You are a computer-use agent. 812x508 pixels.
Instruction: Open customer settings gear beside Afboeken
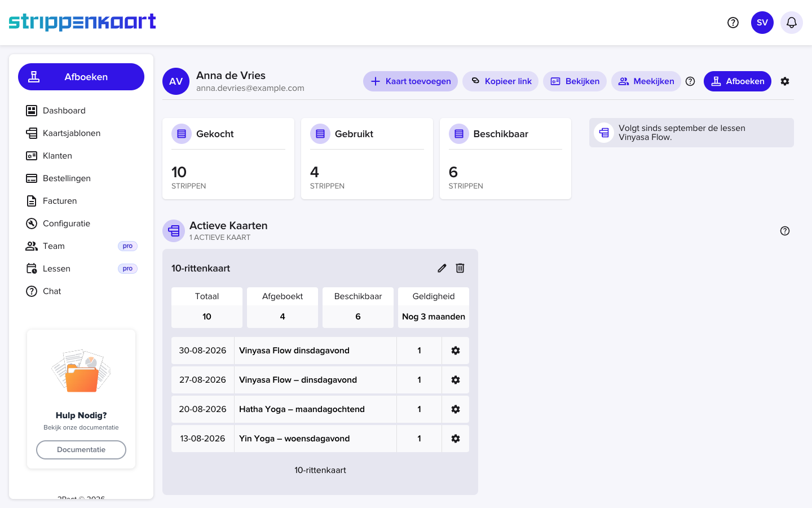click(785, 81)
